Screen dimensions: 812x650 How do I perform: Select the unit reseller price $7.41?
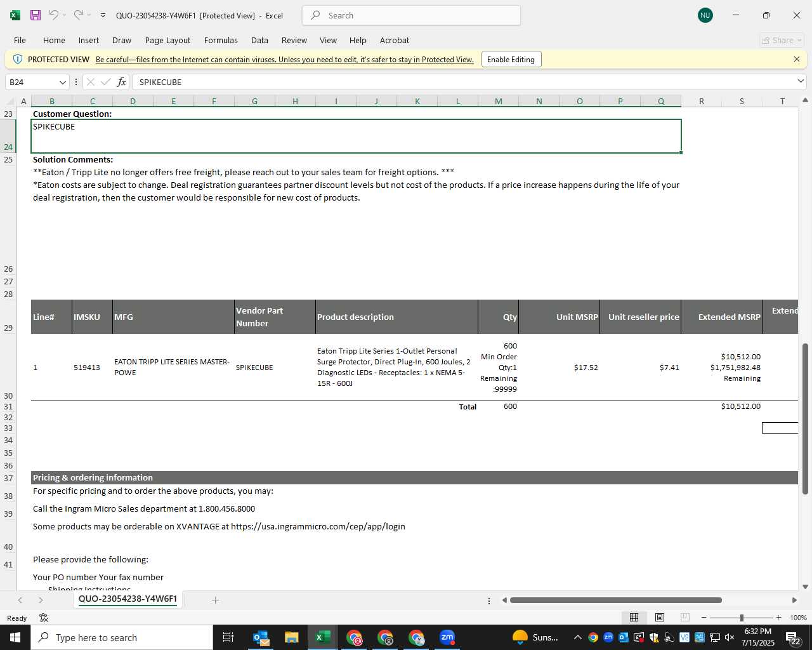click(x=669, y=368)
